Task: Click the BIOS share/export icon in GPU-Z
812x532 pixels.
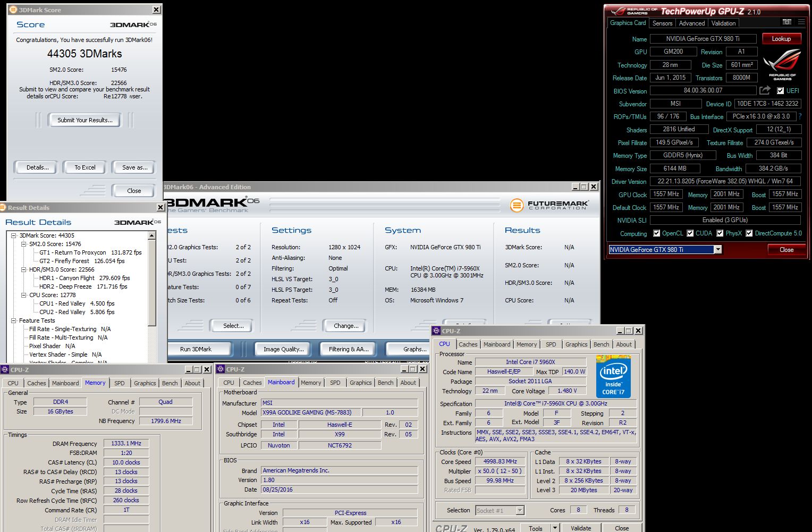Action: (x=765, y=90)
